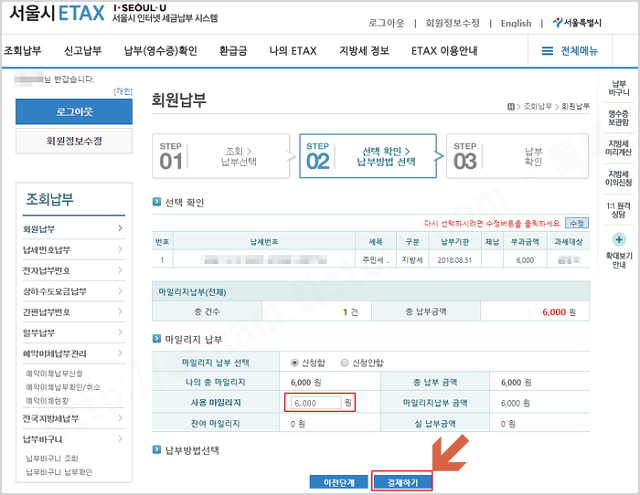Expand 상하수도요금납부 sidebar chevron

(120, 291)
